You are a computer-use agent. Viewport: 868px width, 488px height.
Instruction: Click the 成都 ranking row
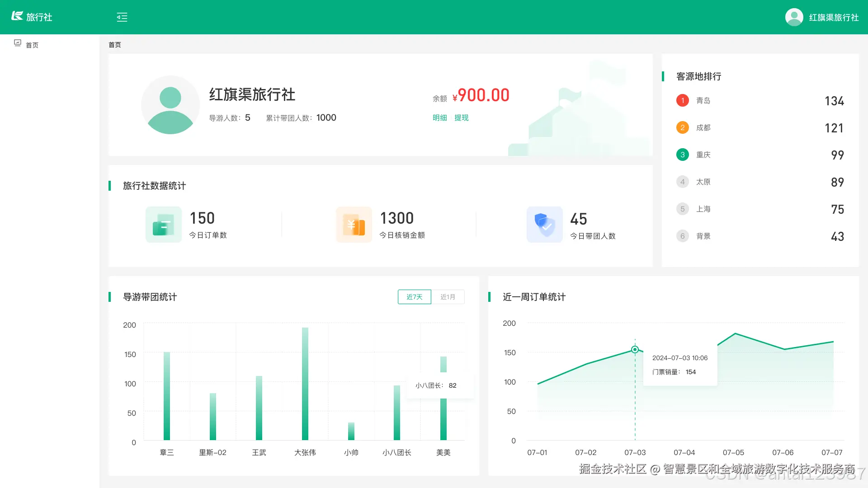coord(759,128)
